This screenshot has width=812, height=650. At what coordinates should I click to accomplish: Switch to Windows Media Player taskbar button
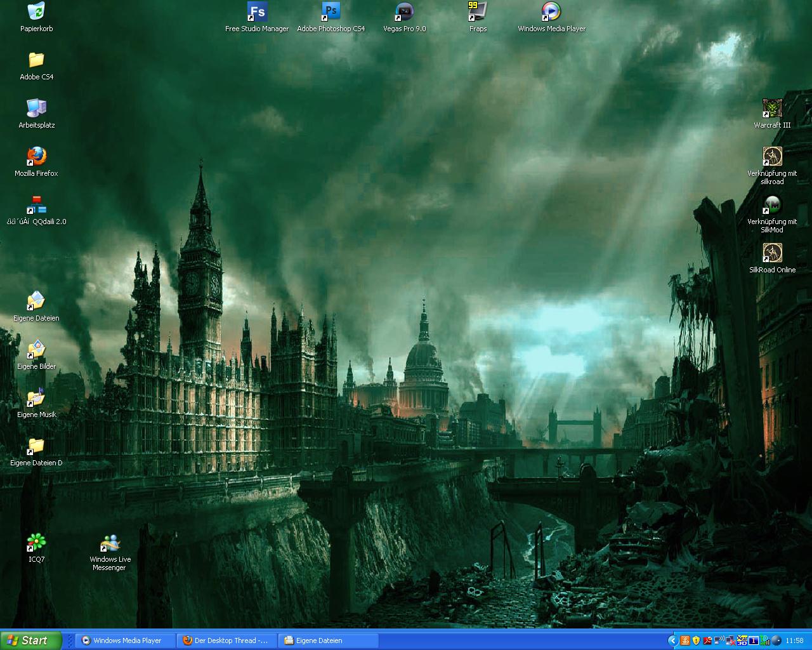(126, 640)
